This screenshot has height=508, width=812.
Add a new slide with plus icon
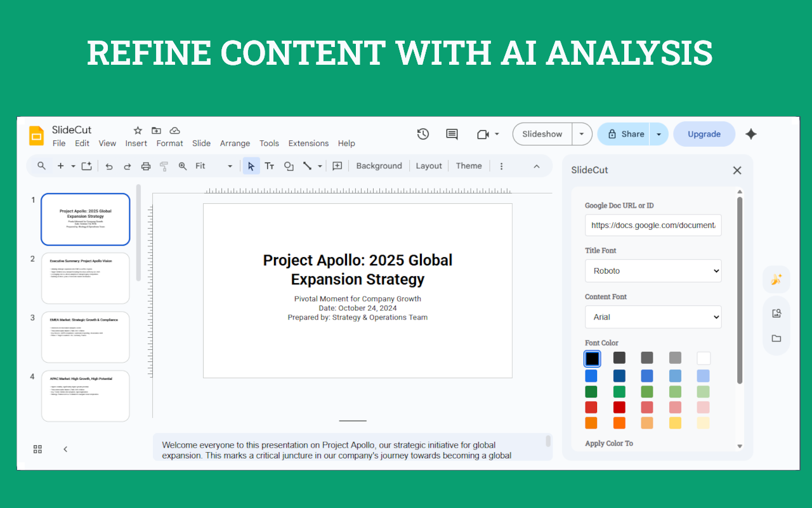[x=61, y=166]
